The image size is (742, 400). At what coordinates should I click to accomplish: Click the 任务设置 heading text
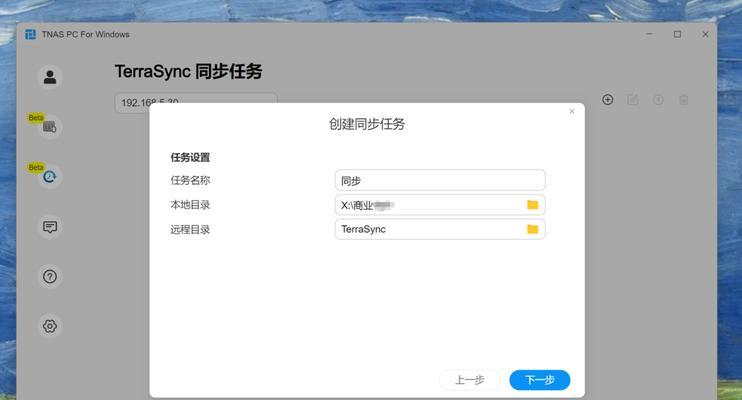tap(190, 157)
